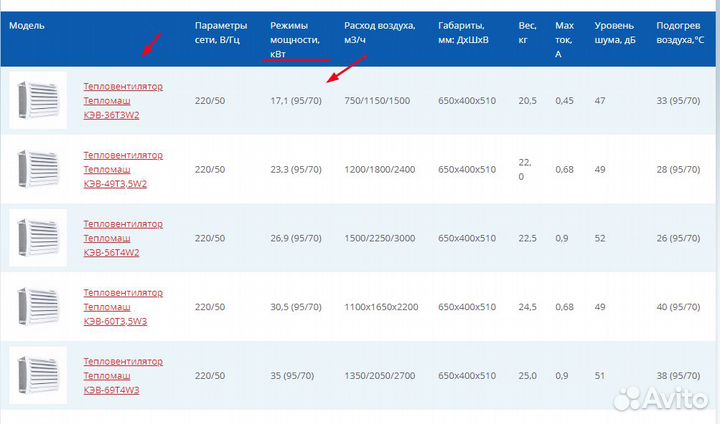Select the 17,1 (95/70) power value cell
This screenshot has width=720, height=424.
click(x=296, y=101)
